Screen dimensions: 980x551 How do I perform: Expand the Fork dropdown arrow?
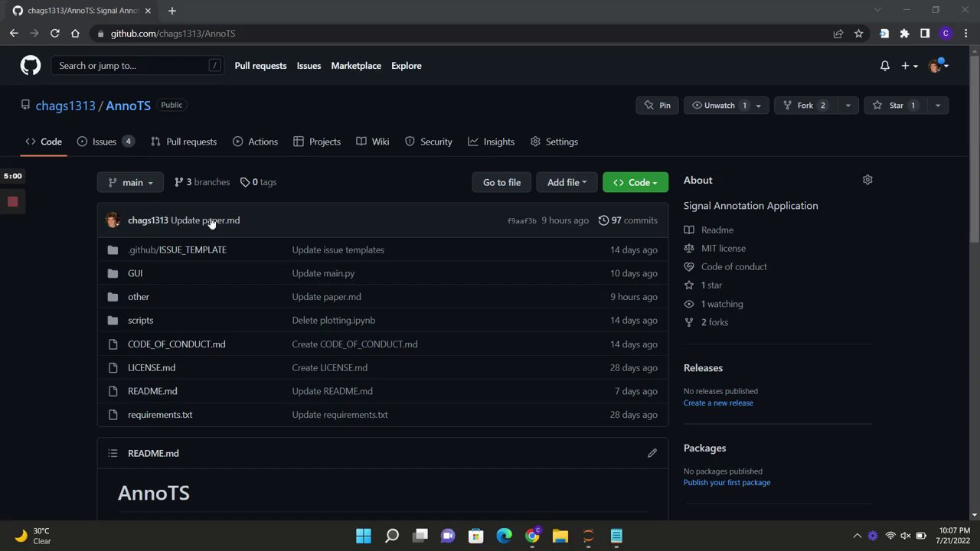pos(848,106)
